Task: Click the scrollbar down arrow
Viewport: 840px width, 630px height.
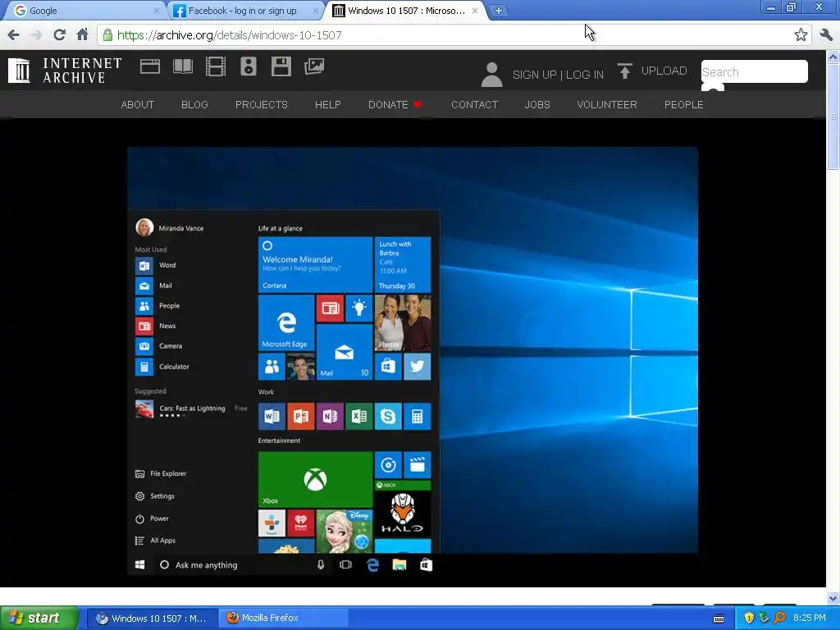Action: tap(833, 597)
